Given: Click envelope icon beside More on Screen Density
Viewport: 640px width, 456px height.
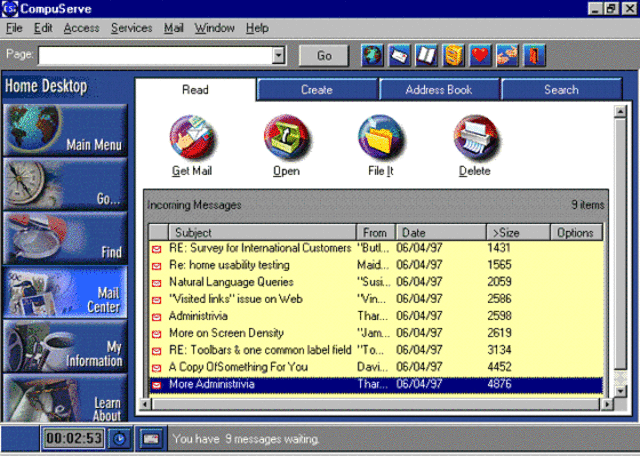Looking at the screenshot, I should 157,334.
